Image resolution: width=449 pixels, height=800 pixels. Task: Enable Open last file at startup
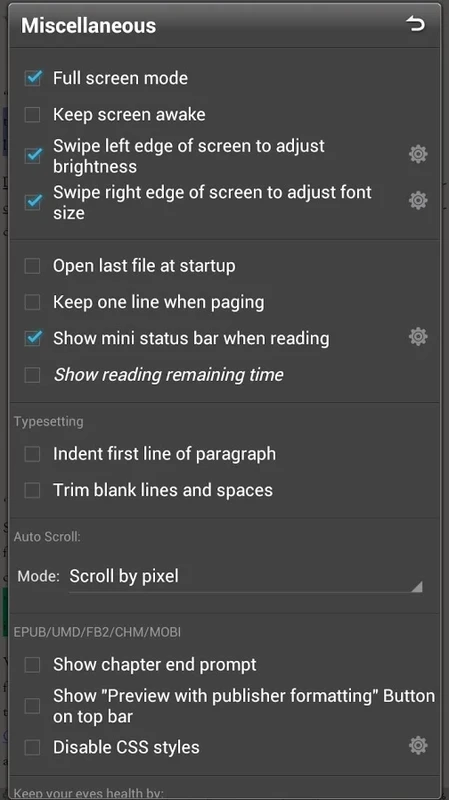tap(33, 266)
